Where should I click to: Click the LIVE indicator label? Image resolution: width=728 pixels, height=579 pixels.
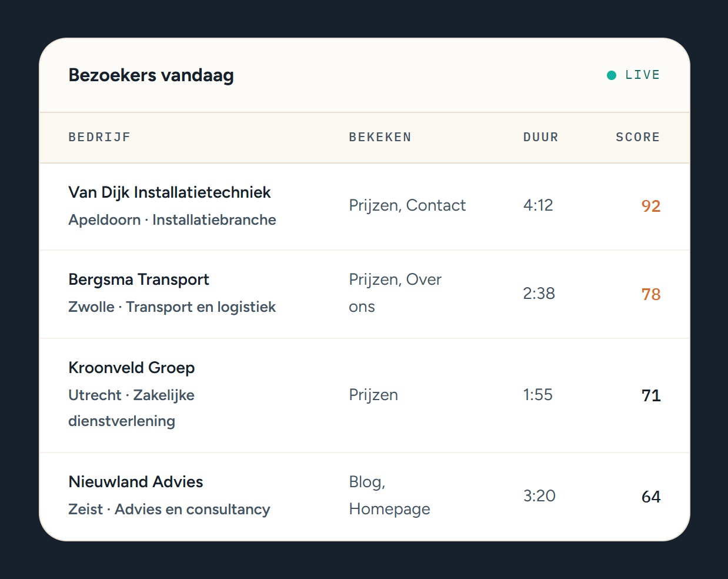(642, 75)
